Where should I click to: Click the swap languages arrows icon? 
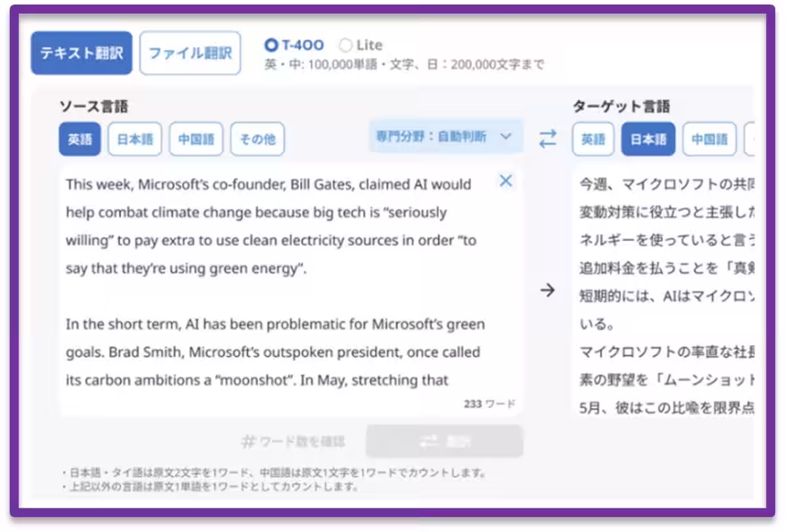[548, 139]
